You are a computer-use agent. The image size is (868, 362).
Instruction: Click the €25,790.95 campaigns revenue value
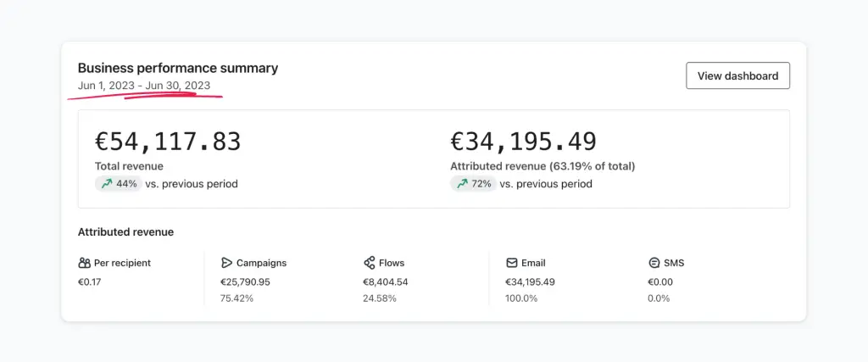pos(245,281)
